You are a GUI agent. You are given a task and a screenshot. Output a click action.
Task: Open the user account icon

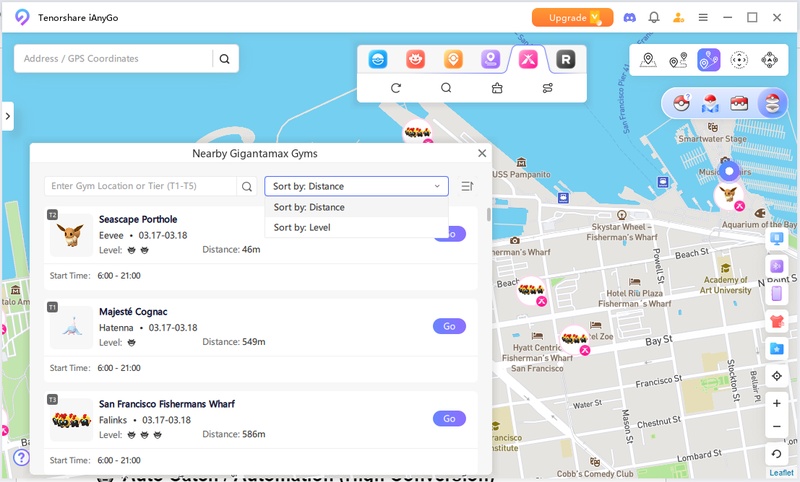coord(678,17)
